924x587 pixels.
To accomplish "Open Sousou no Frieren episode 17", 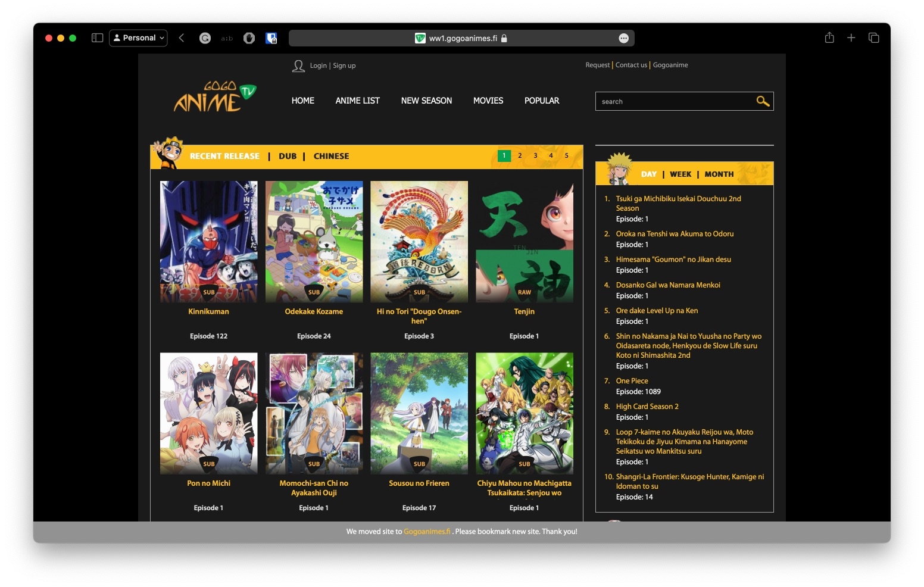I will (x=419, y=413).
